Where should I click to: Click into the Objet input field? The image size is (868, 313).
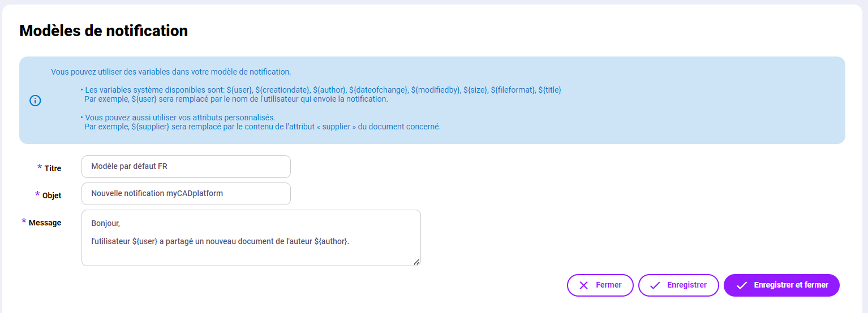[x=186, y=194]
